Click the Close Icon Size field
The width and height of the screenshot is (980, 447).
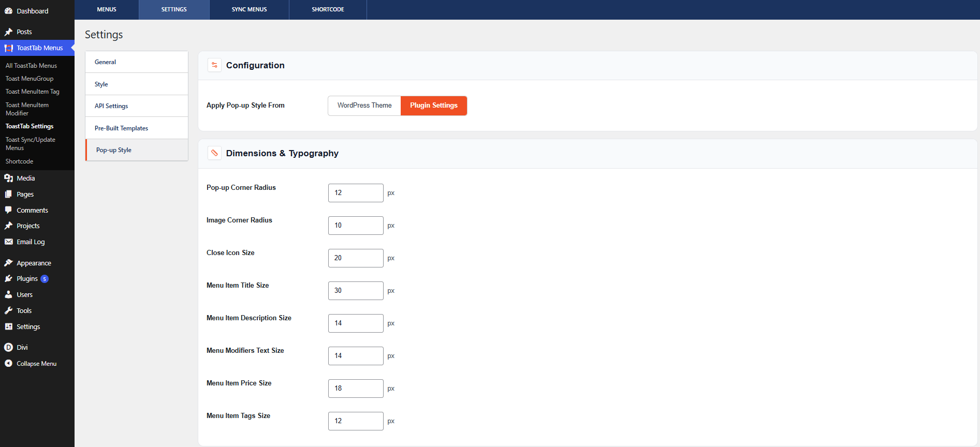coord(356,258)
